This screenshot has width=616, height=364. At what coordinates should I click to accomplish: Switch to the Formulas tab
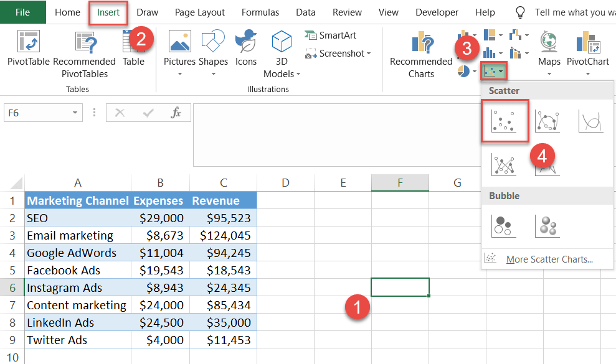point(260,12)
